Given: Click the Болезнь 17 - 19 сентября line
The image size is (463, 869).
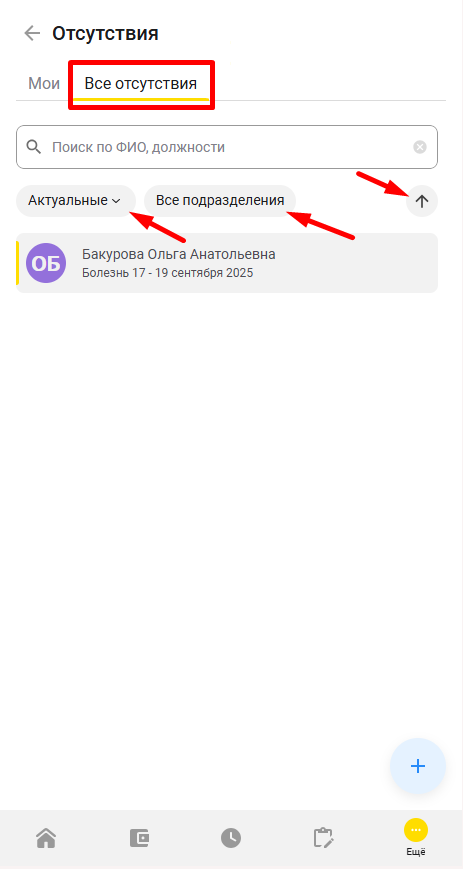Looking at the screenshot, I should [167, 273].
